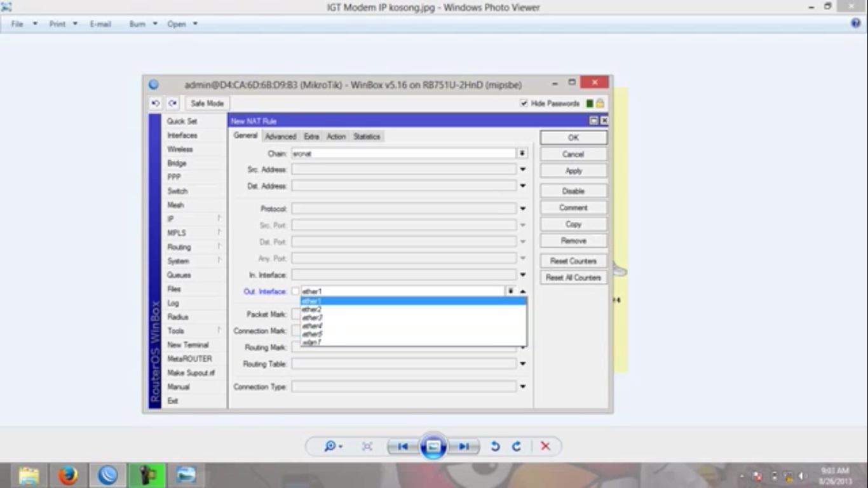Tick the Out. Interface invert checkbox

point(295,291)
